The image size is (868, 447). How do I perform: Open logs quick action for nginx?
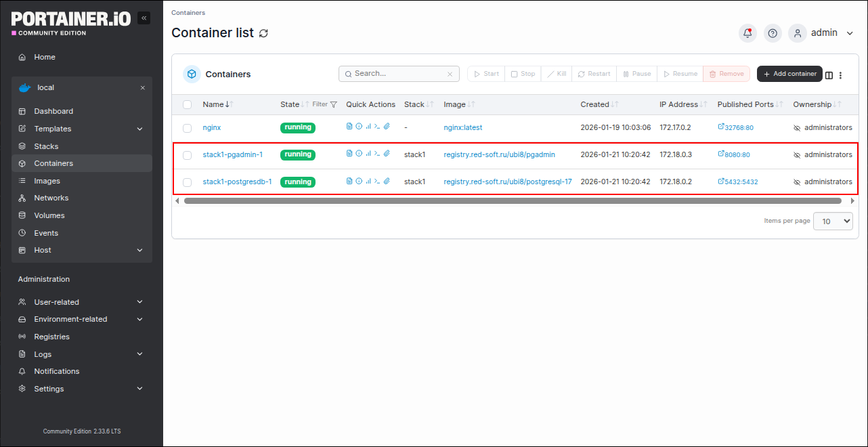click(x=349, y=127)
